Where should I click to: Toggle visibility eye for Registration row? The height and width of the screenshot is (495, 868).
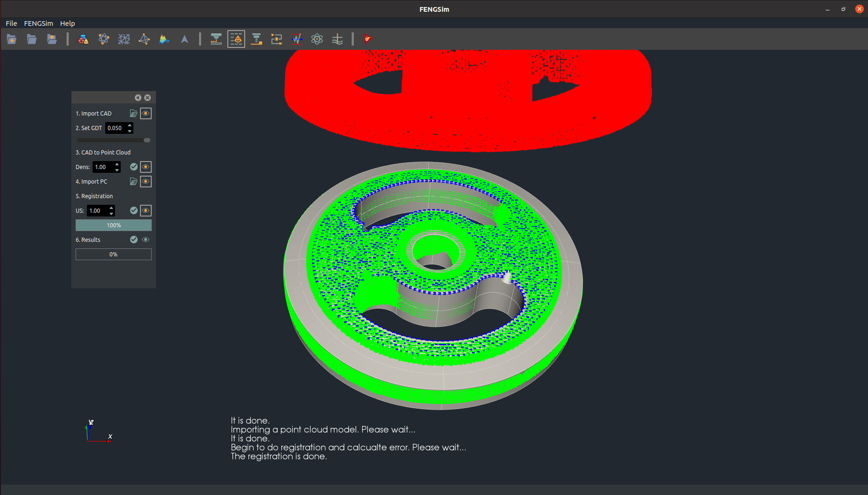[146, 211]
